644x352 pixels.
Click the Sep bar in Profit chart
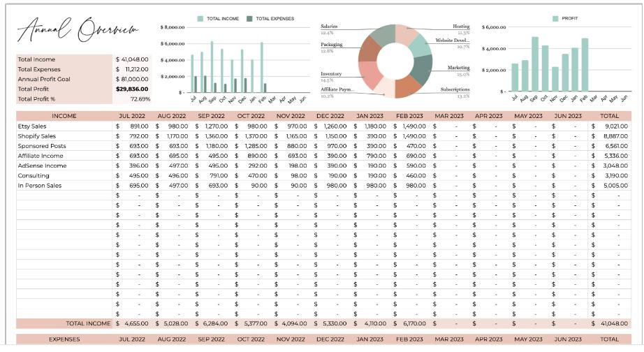coord(535,64)
